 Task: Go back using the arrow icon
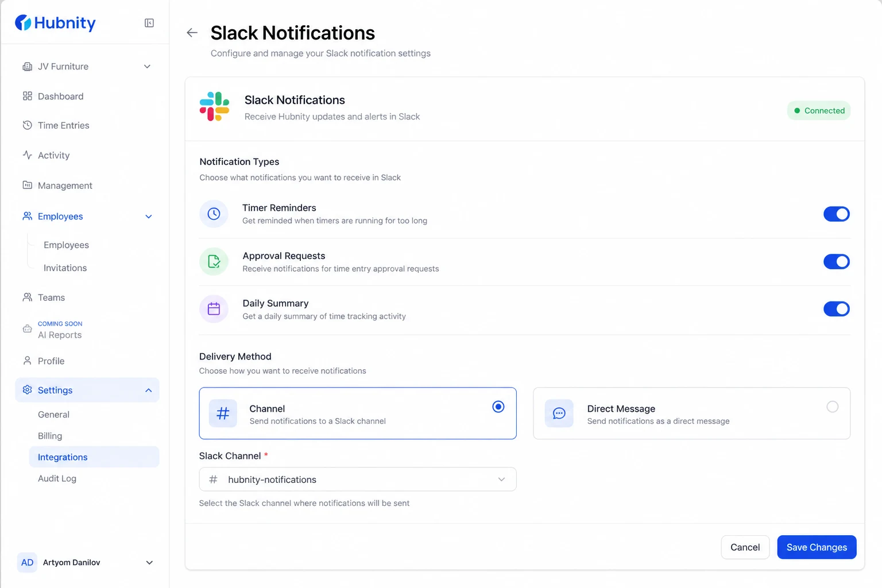click(192, 33)
